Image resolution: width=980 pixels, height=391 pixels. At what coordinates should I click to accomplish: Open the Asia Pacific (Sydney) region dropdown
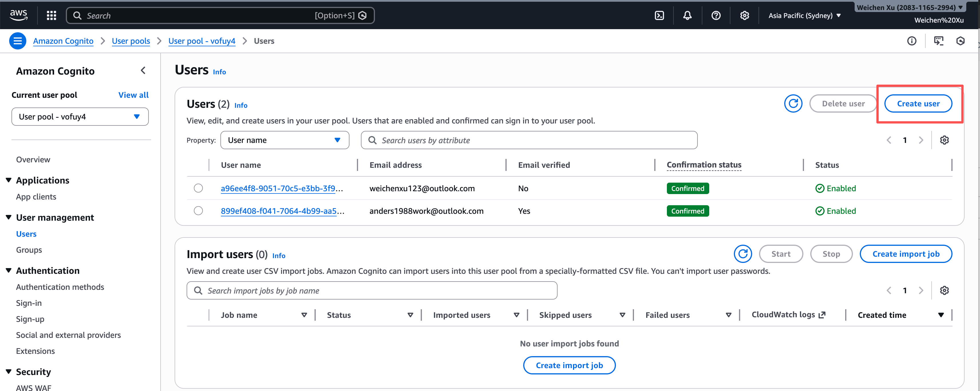click(804, 16)
